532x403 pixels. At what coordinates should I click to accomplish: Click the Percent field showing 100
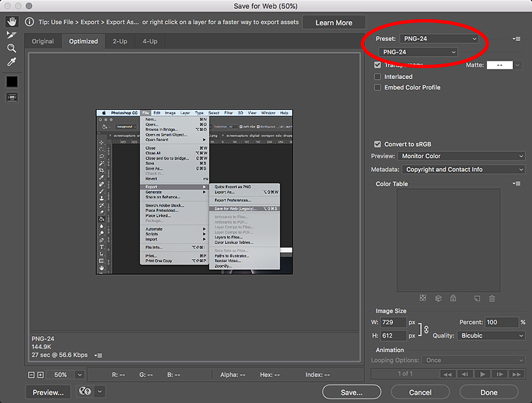[x=502, y=323]
